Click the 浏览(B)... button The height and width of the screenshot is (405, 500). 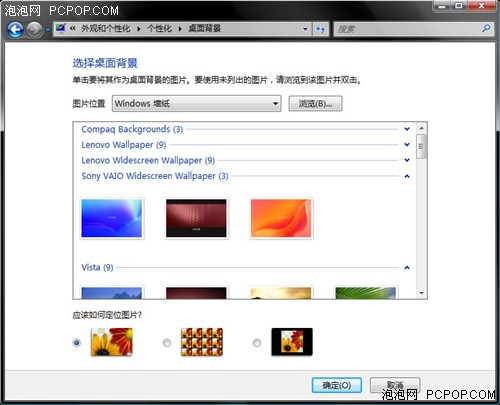(315, 104)
